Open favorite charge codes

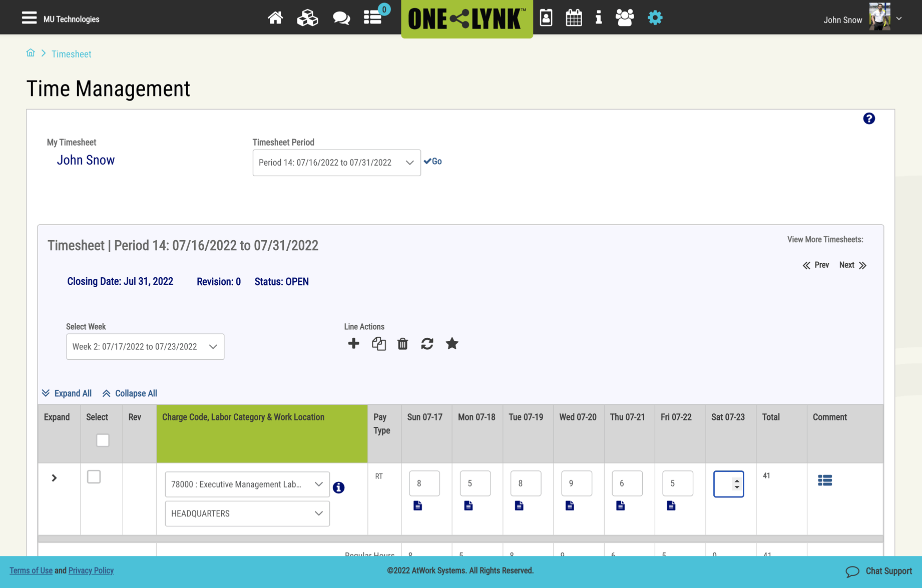click(x=452, y=344)
